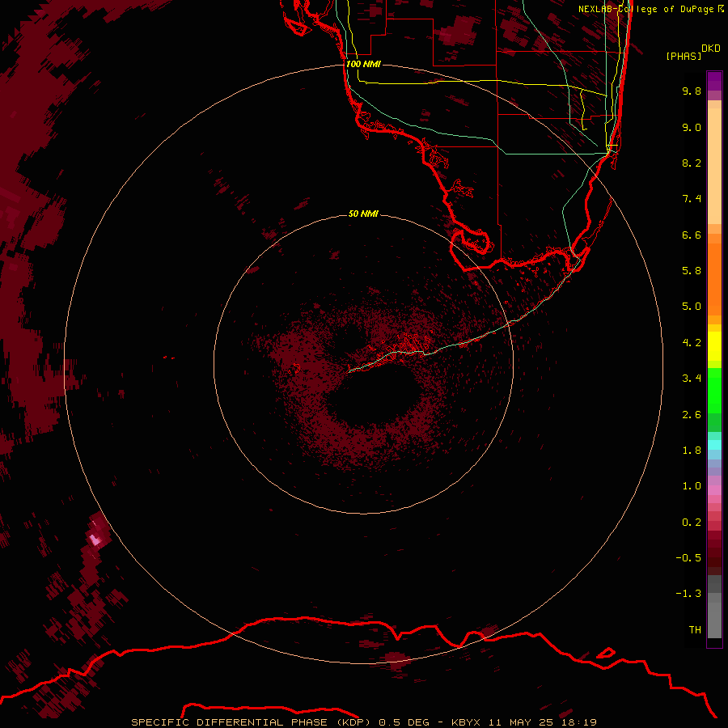Select the 9.0 scale value label
This screenshot has height=728, width=728.
(692, 127)
